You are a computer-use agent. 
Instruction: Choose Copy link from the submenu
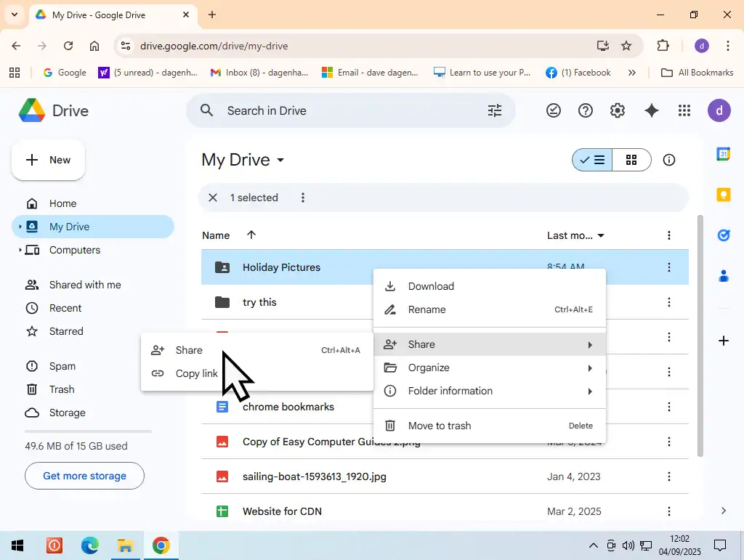pyautogui.click(x=196, y=373)
